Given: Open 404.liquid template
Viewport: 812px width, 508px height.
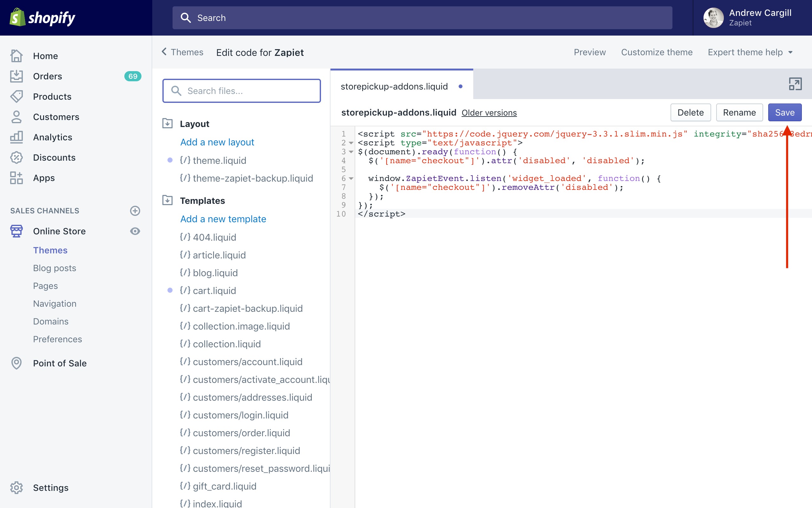Looking at the screenshot, I should click(x=208, y=237).
